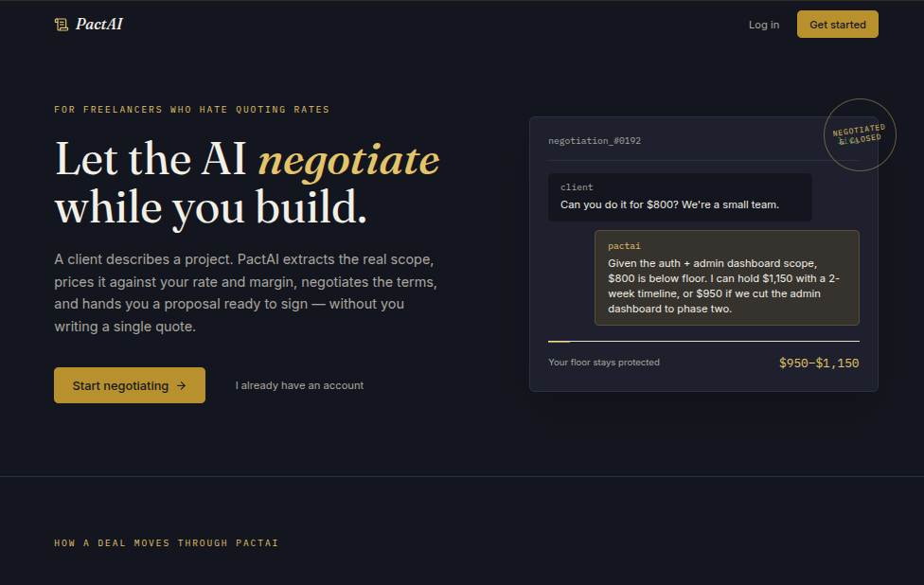
Task: Click the Start negotiating button
Action: point(130,385)
